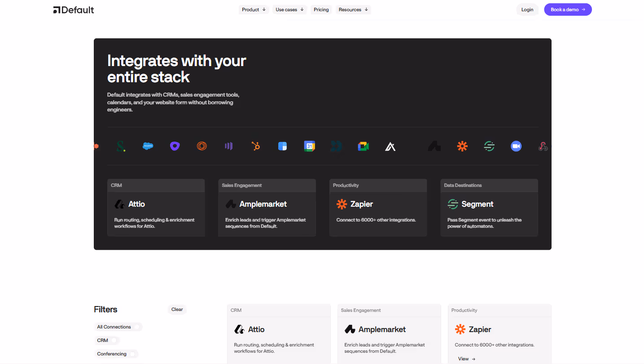
Task: Click the Book a demo button
Action: 568,9
